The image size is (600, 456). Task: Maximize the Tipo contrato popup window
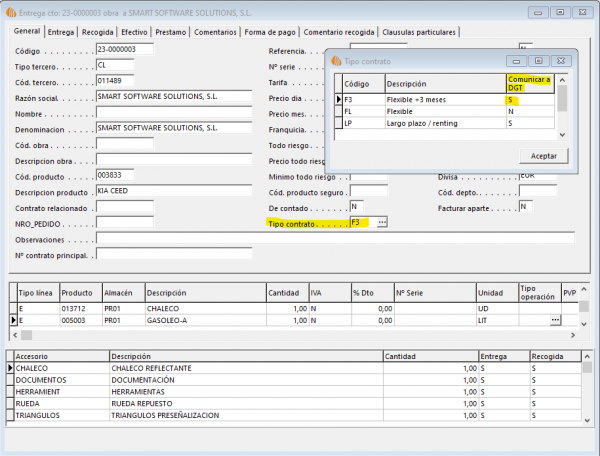pyautogui.click(x=540, y=61)
